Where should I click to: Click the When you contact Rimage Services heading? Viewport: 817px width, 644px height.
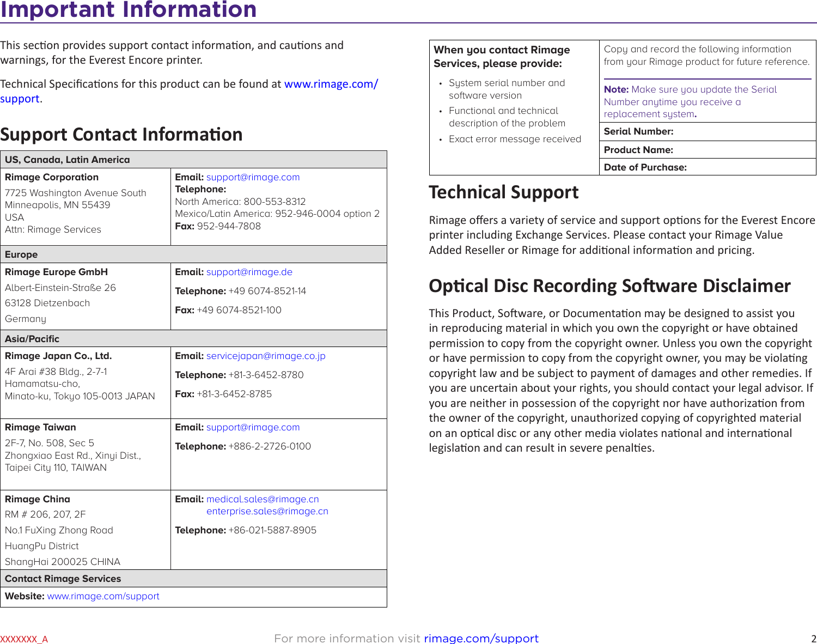tap(502, 57)
